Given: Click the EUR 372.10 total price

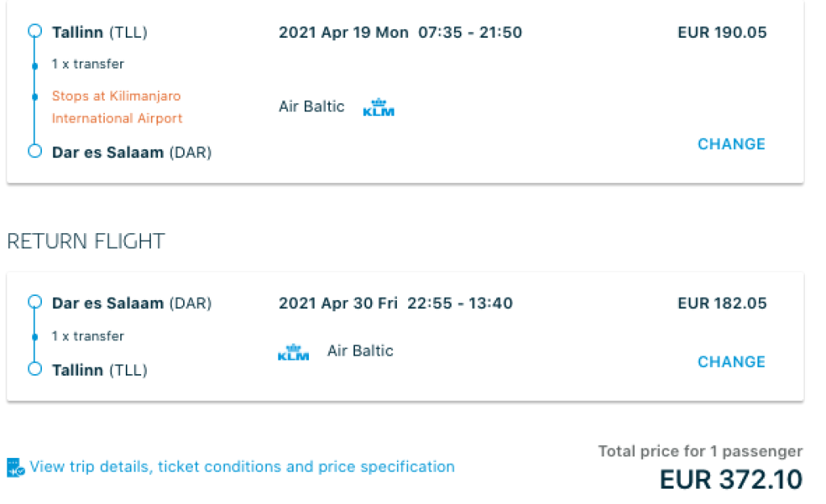Looking at the screenshot, I should point(731,479).
